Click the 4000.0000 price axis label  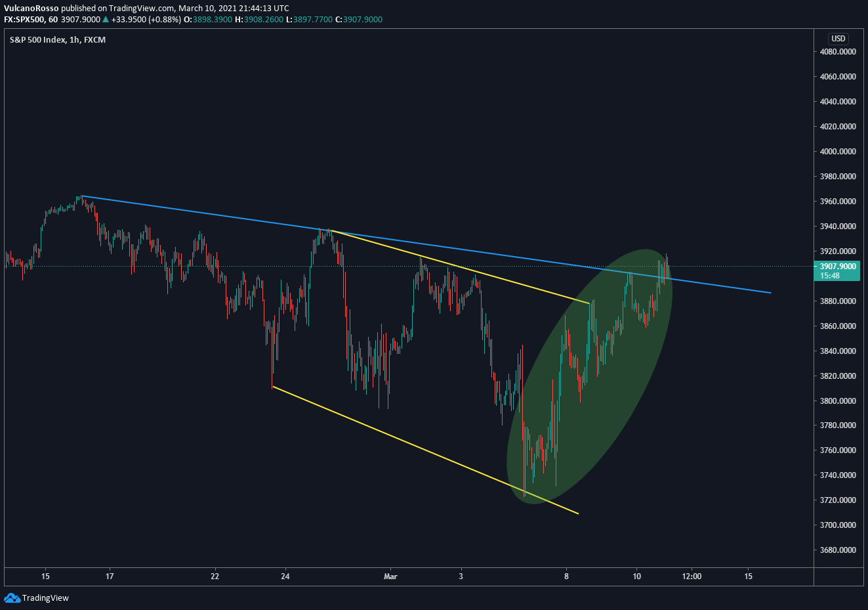pyautogui.click(x=838, y=152)
